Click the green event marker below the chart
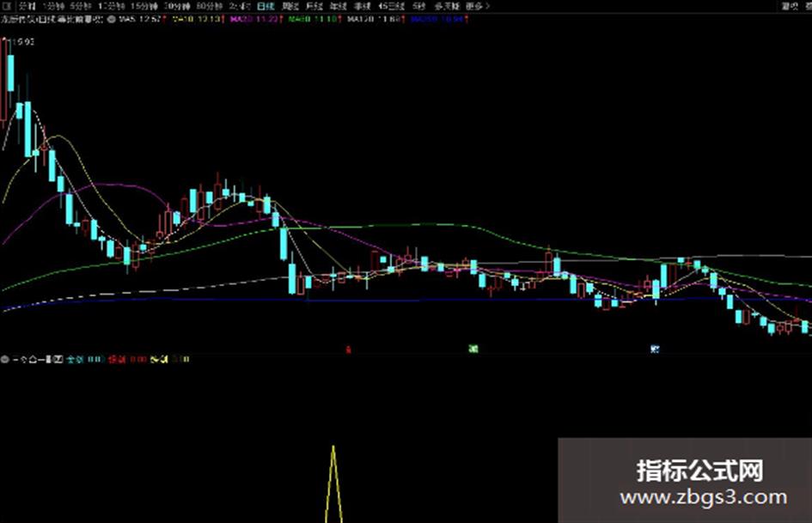Screen dimensions: 812x523 [x=473, y=349]
